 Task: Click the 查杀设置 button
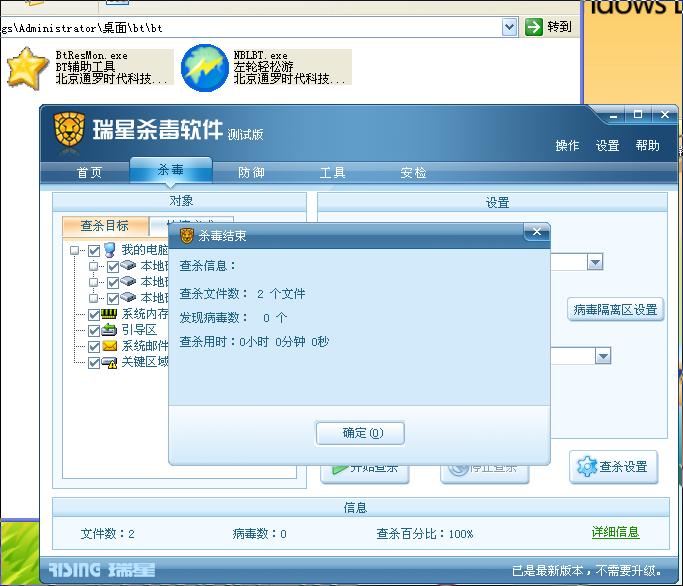click(x=613, y=467)
